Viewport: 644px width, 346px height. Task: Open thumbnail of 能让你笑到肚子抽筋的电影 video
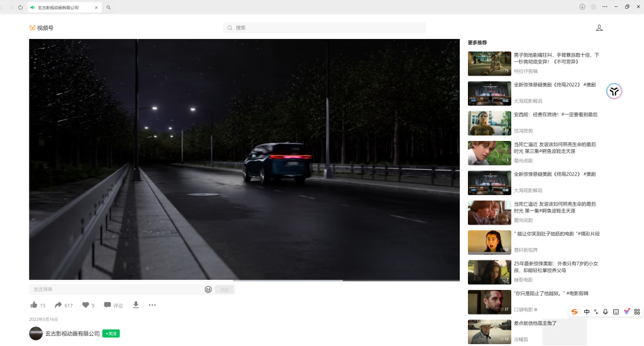[489, 242]
